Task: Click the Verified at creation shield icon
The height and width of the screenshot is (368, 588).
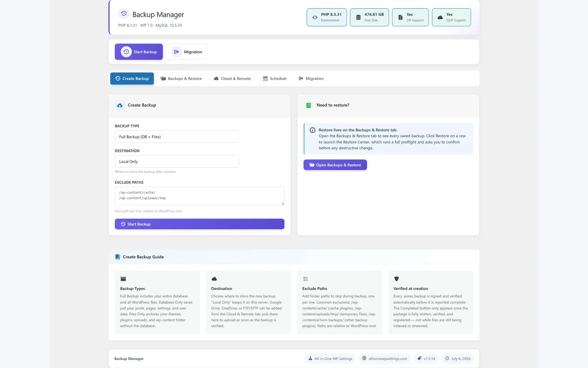Action: click(396, 279)
